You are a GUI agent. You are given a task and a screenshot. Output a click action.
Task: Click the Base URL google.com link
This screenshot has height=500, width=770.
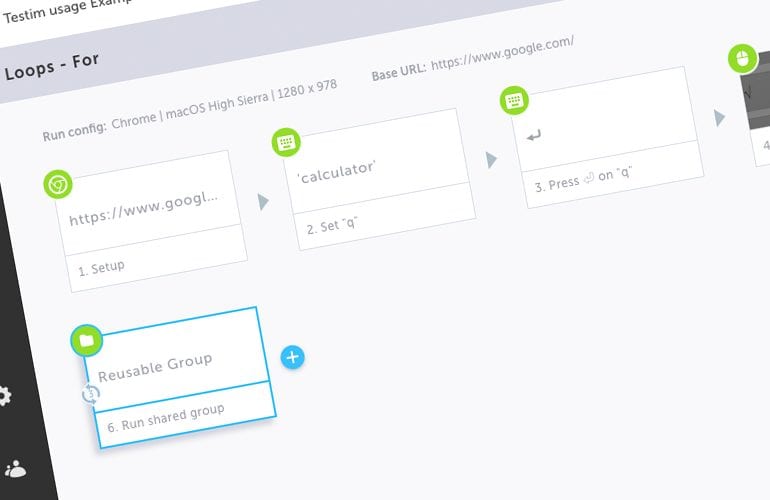click(x=502, y=54)
